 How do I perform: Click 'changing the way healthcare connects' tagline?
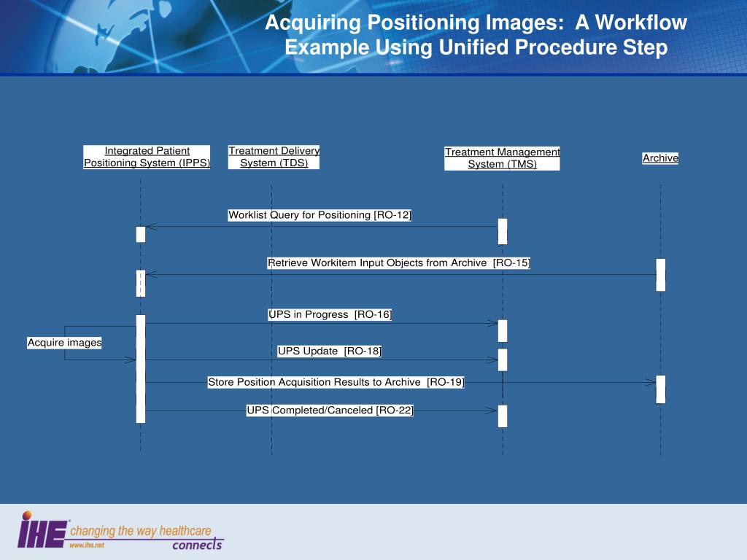point(146,537)
